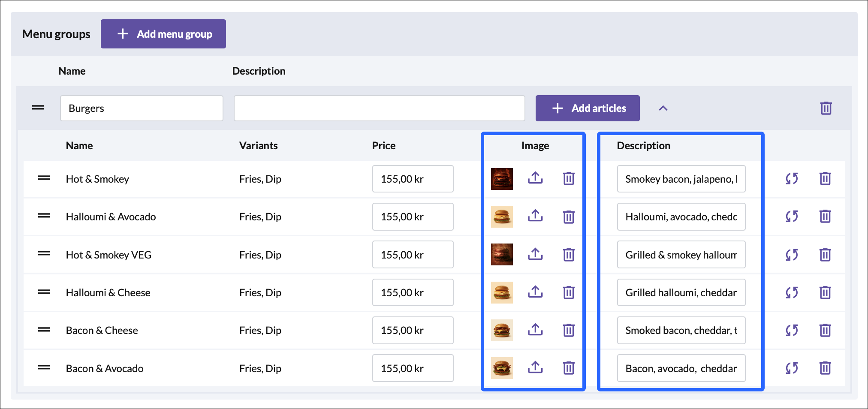Edit the Burgers group name field
Viewport: 868px width, 409px height.
pos(142,108)
